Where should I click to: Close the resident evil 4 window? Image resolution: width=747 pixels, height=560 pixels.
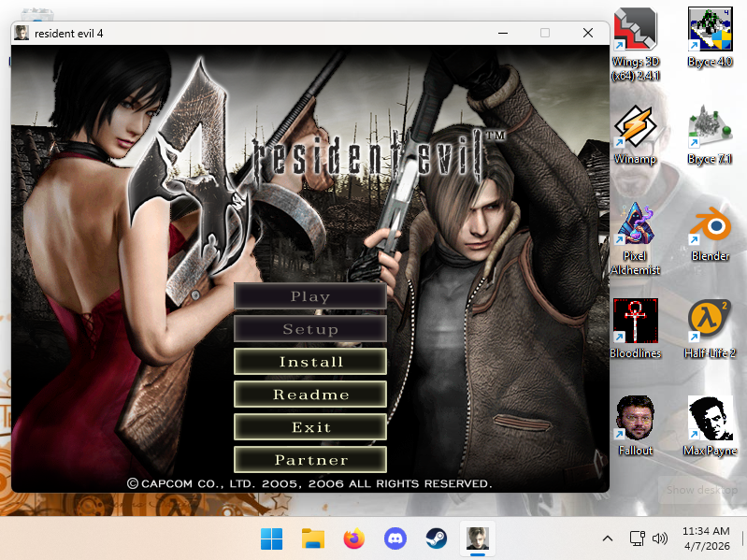tap(588, 33)
